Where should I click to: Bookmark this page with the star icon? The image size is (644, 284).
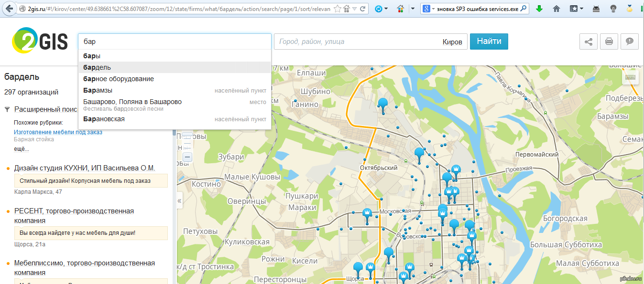pos(338,9)
